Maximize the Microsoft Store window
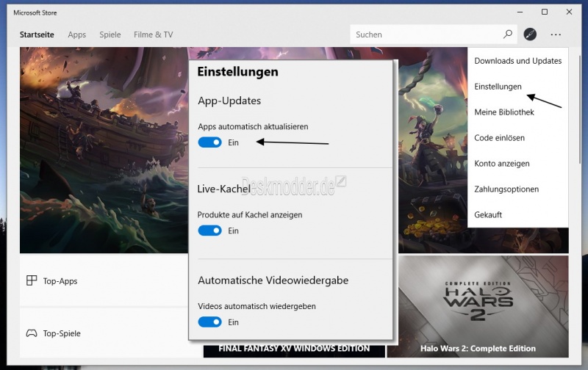The width and height of the screenshot is (588, 370). [x=545, y=12]
